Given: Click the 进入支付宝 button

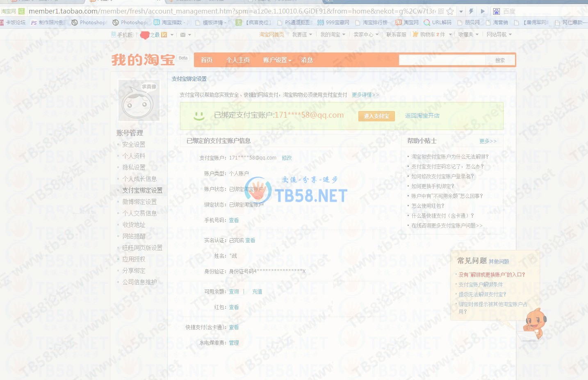Looking at the screenshot, I should click(x=376, y=116).
